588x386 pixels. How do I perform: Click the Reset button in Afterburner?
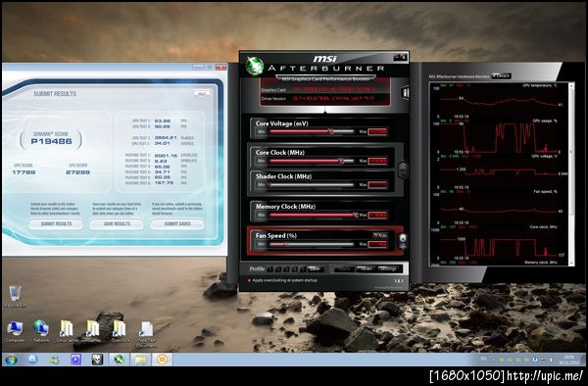tap(365, 269)
